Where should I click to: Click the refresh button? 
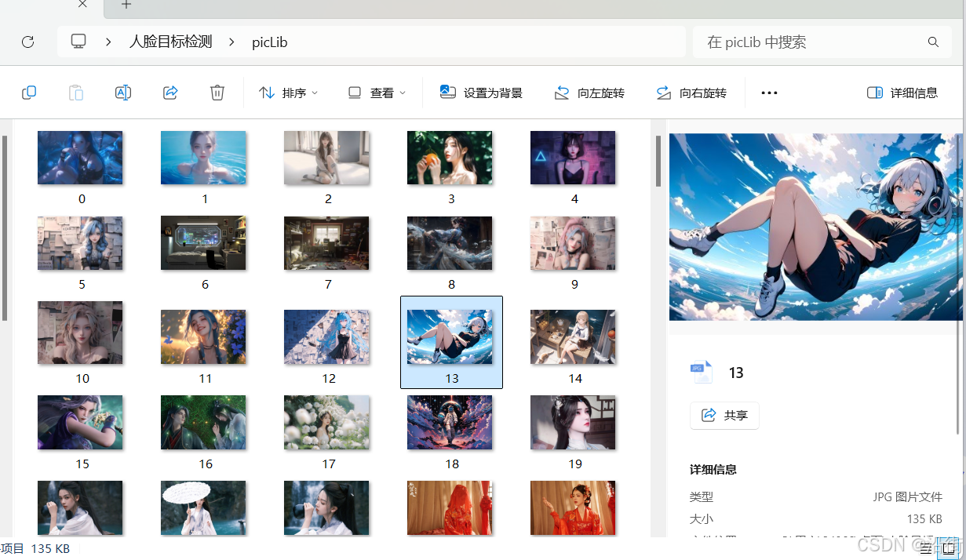(27, 42)
